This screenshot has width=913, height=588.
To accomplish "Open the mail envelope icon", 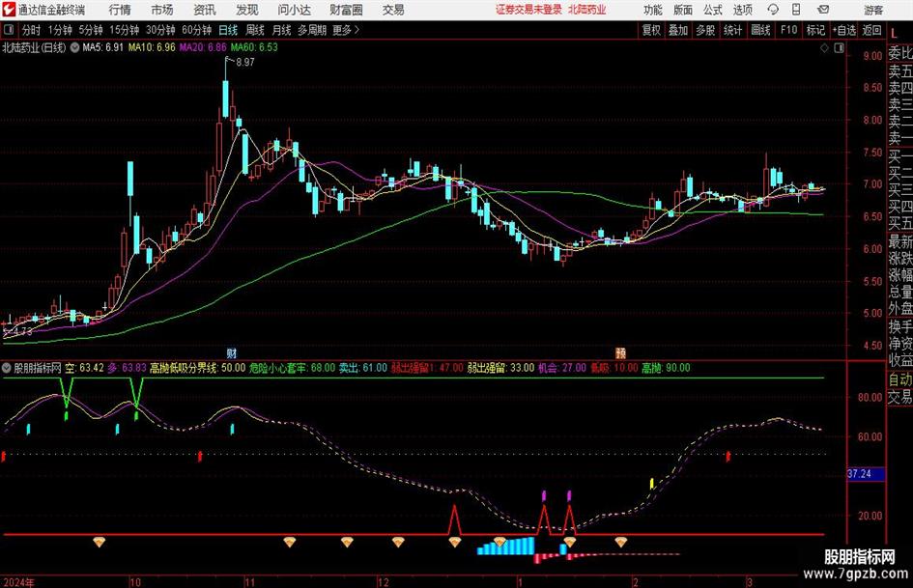I will click(x=823, y=10).
